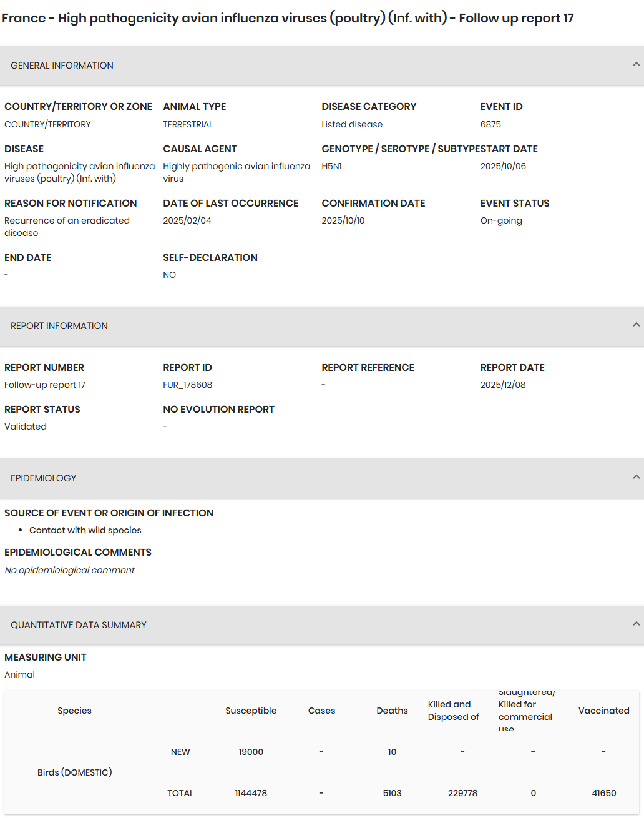Screen dimensions: 644x818
Task: Select the H5N1 subtype value
Action: coord(331,166)
